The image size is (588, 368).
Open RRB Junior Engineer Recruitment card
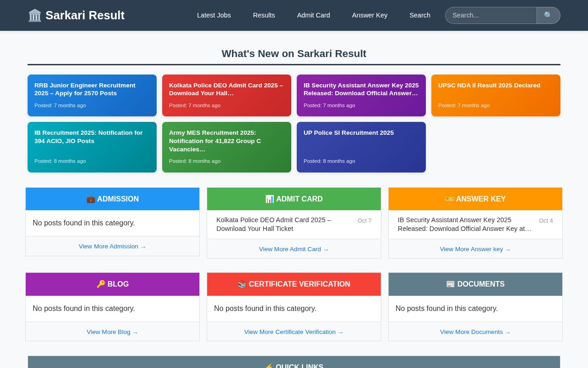[x=92, y=95]
